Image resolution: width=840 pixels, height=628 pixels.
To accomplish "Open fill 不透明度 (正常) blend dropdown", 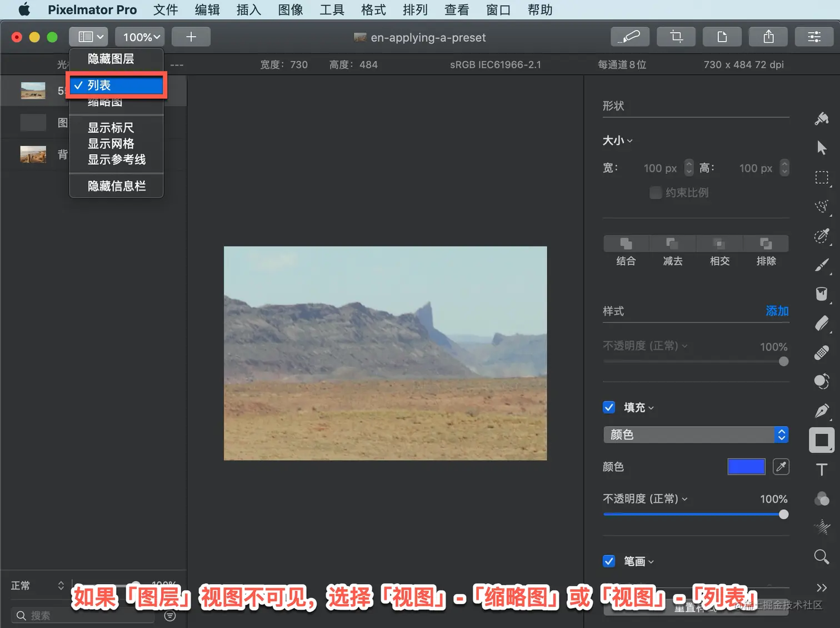I will click(x=646, y=499).
